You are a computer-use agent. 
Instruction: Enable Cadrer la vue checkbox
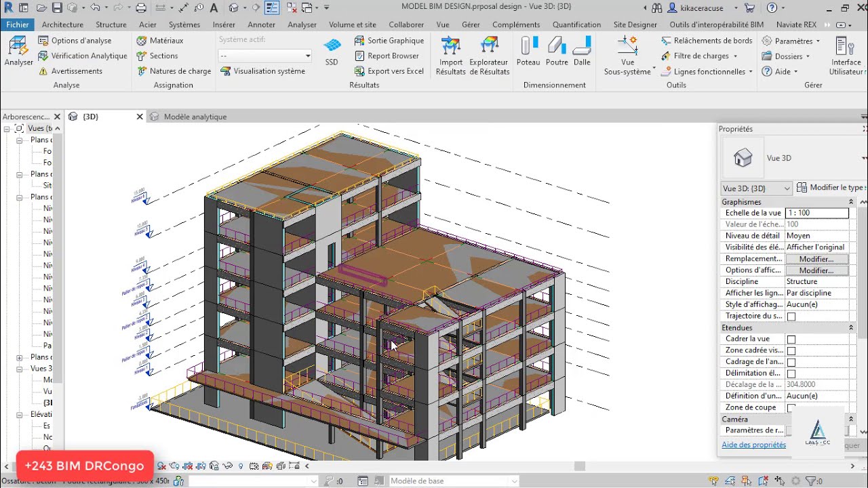pos(791,340)
